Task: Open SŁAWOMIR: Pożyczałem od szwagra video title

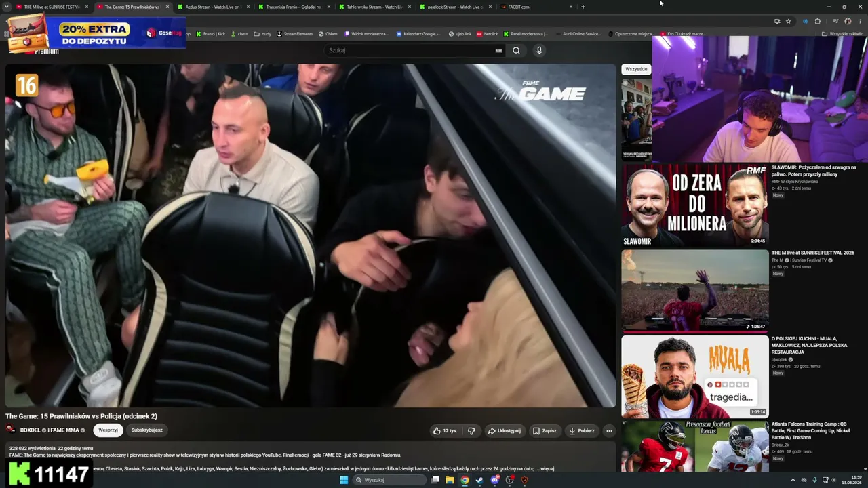Action: 814,171
